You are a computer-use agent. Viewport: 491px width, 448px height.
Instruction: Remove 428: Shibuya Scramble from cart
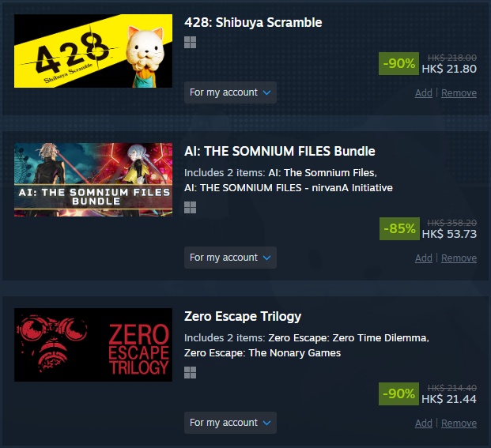pos(459,93)
